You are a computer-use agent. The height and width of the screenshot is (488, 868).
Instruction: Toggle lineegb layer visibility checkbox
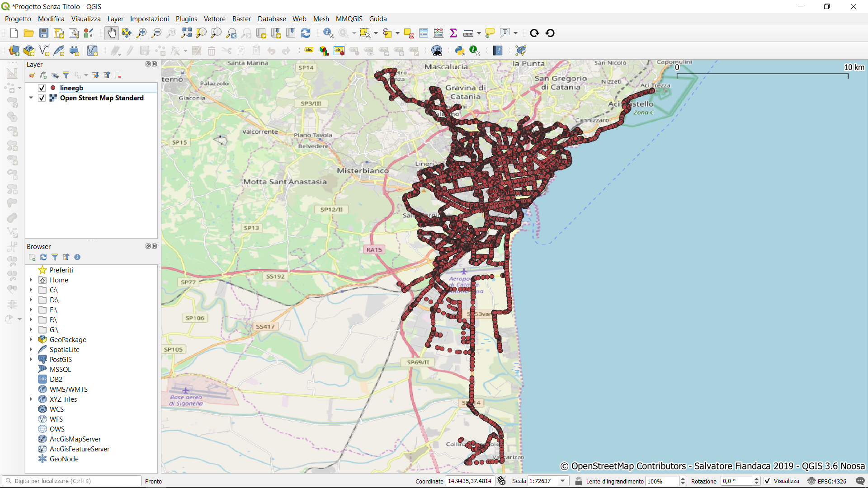click(42, 88)
